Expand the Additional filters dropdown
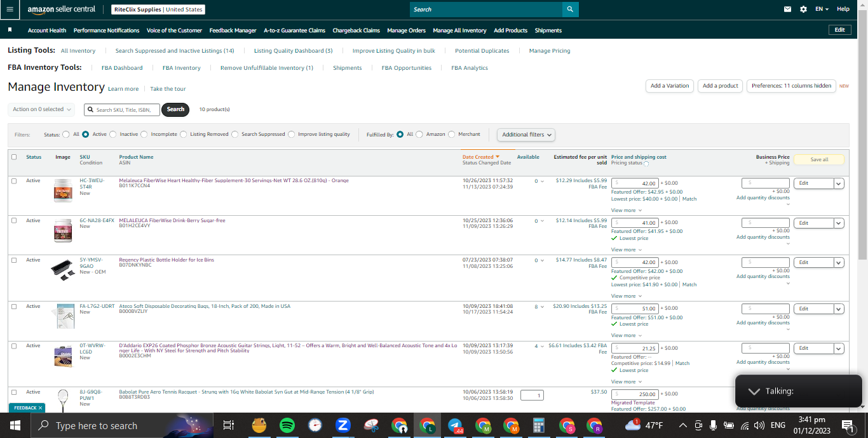Viewport: 868px width, 438px height. (526, 135)
